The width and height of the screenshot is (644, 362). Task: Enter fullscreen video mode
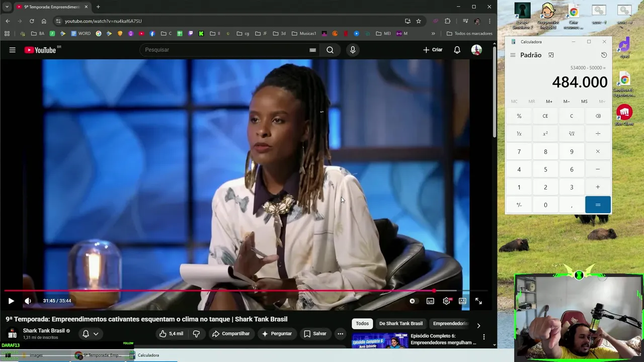(x=478, y=301)
